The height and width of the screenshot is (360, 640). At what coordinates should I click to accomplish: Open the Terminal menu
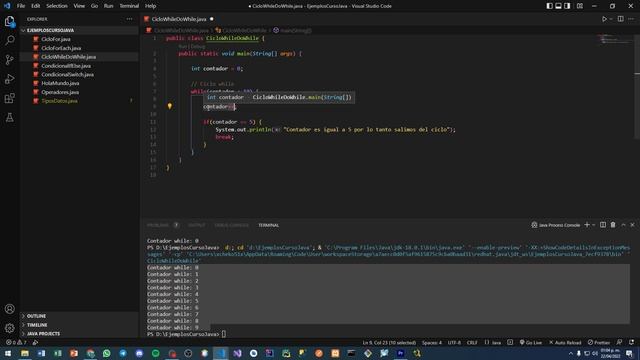click(x=129, y=6)
